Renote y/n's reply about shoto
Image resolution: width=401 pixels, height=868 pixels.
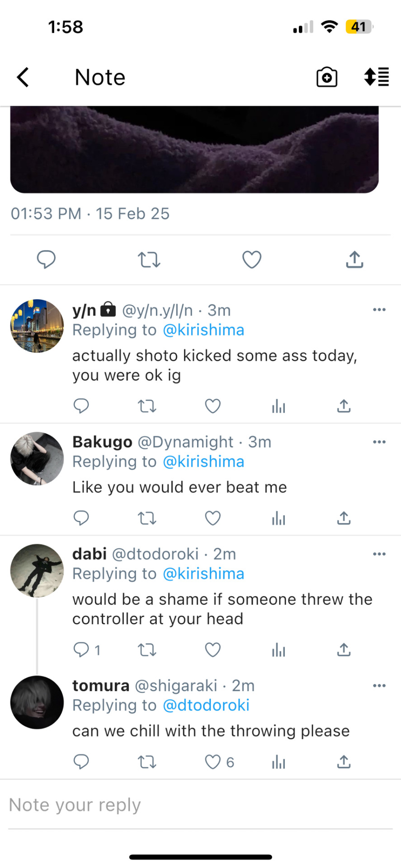[x=147, y=406]
